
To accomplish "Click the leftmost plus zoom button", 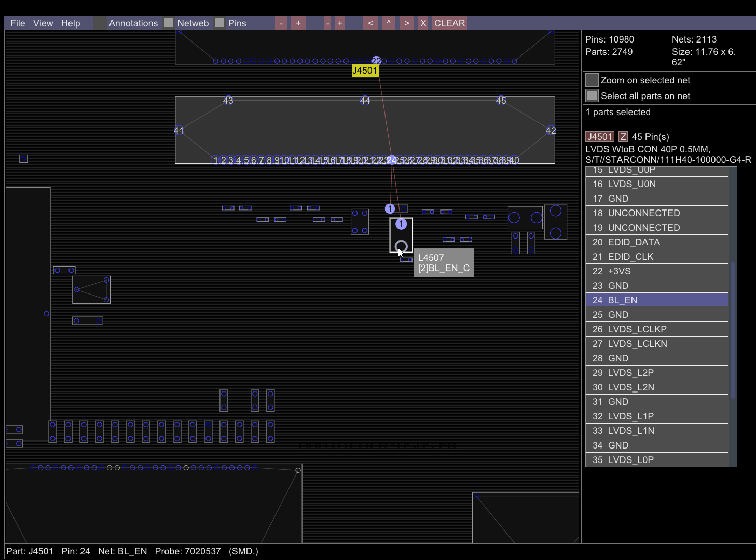I will click(298, 23).
